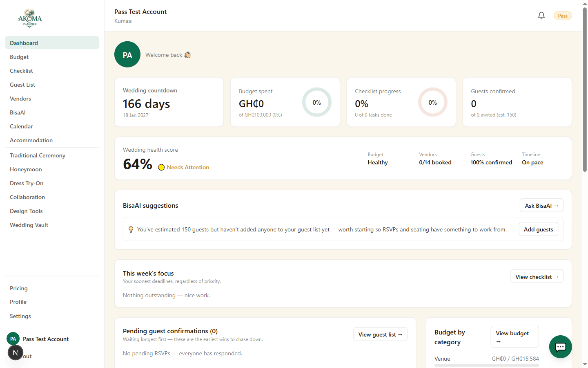Click the yellow Needs Attention status dot
Screen dimensions: 588x368
coord(161,167)
